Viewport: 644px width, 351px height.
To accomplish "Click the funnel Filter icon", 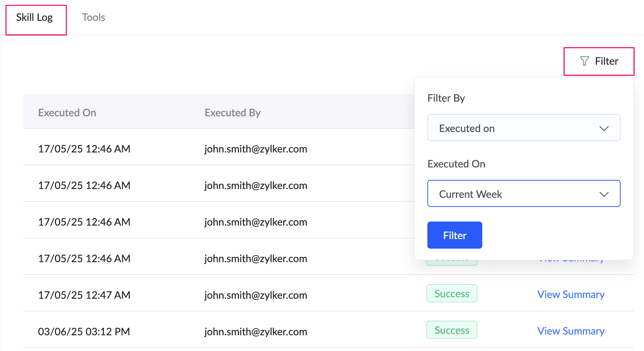I will (584, 61).
